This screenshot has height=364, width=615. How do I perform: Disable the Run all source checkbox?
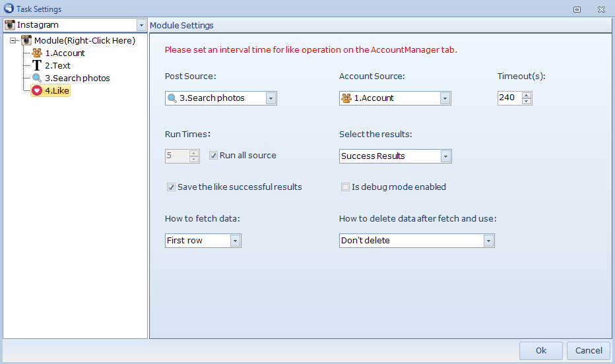click(x=214, y=156)
